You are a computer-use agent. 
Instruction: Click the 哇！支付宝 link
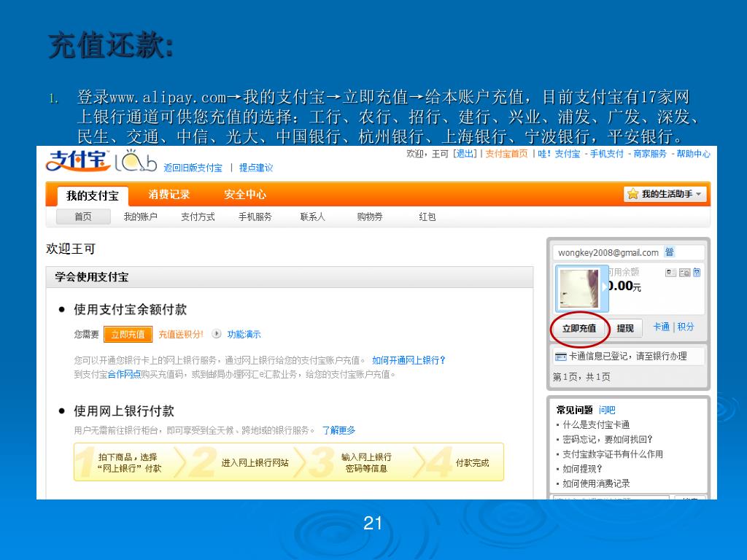point(559,153)
